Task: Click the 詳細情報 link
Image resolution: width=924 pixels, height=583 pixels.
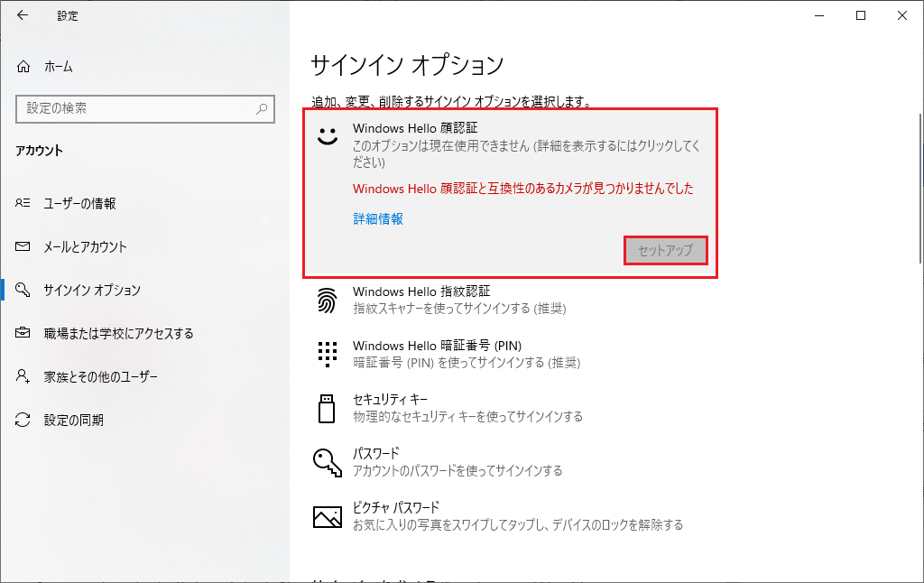Action: (378, 219)
